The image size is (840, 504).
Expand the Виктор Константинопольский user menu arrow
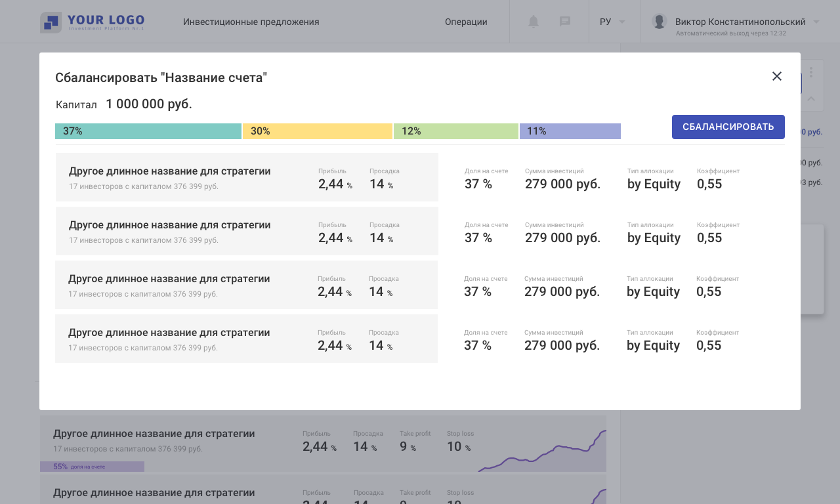[816, 22]
